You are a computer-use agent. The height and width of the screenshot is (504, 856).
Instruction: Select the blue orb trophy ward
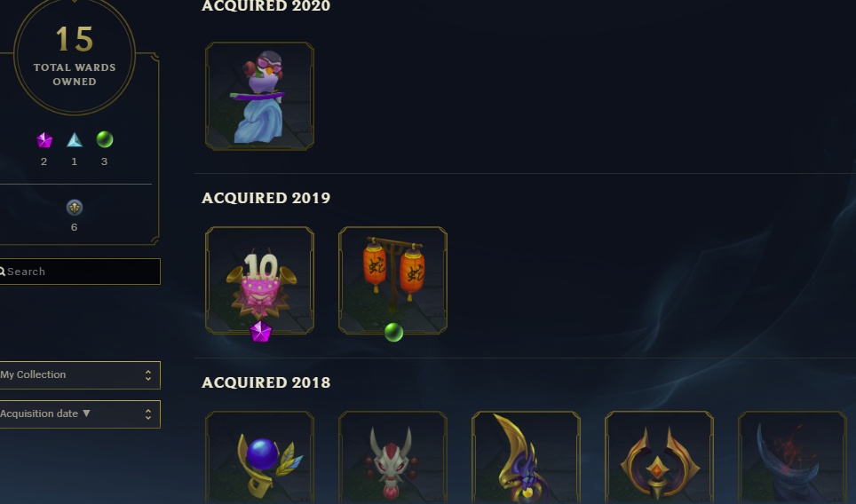(x=260, y=458)
